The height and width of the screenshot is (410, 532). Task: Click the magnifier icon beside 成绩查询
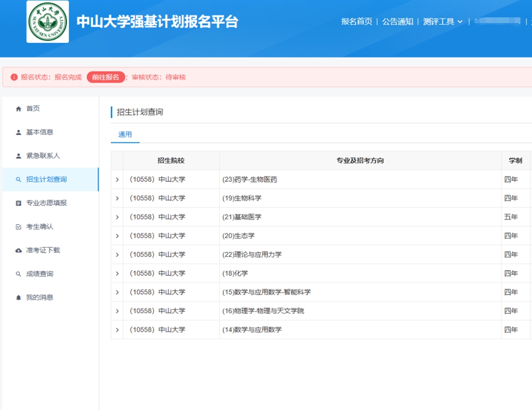[x=19, y=274]
